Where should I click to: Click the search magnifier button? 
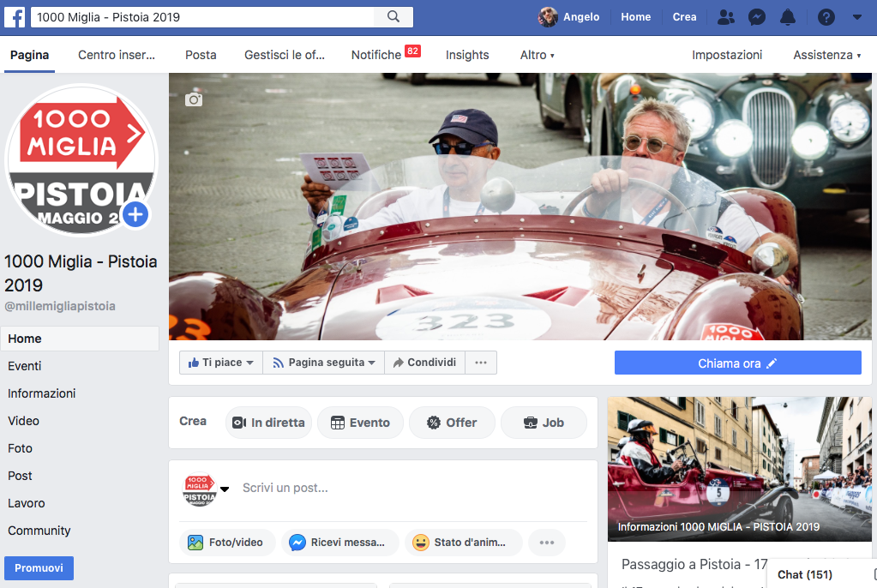pyautogui.click(x=393, y=17)
